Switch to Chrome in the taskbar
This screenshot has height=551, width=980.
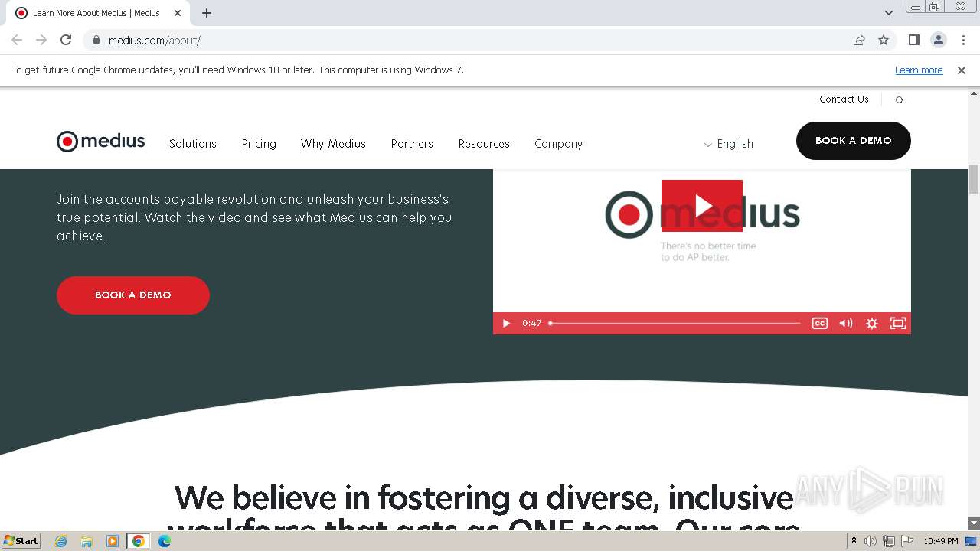139,541
